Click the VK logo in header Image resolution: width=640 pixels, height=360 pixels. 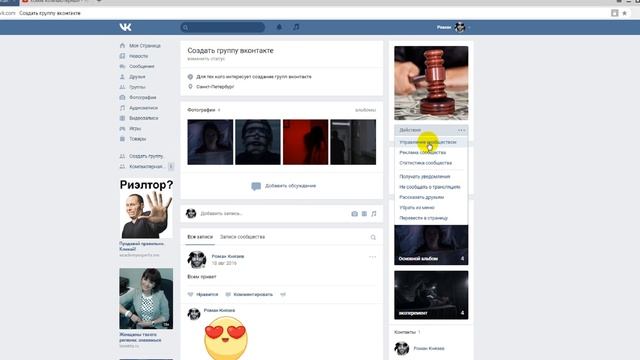(125, 27)
